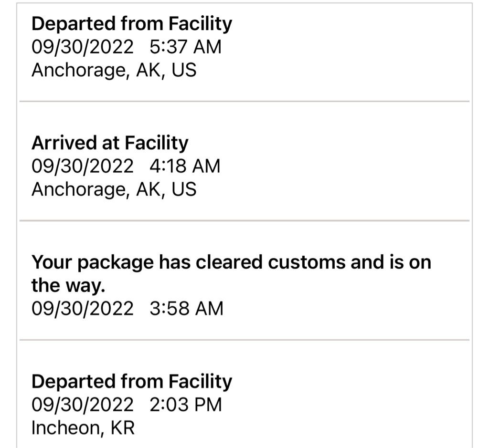Click divider line above Arrived at Facility

point(244,102)
